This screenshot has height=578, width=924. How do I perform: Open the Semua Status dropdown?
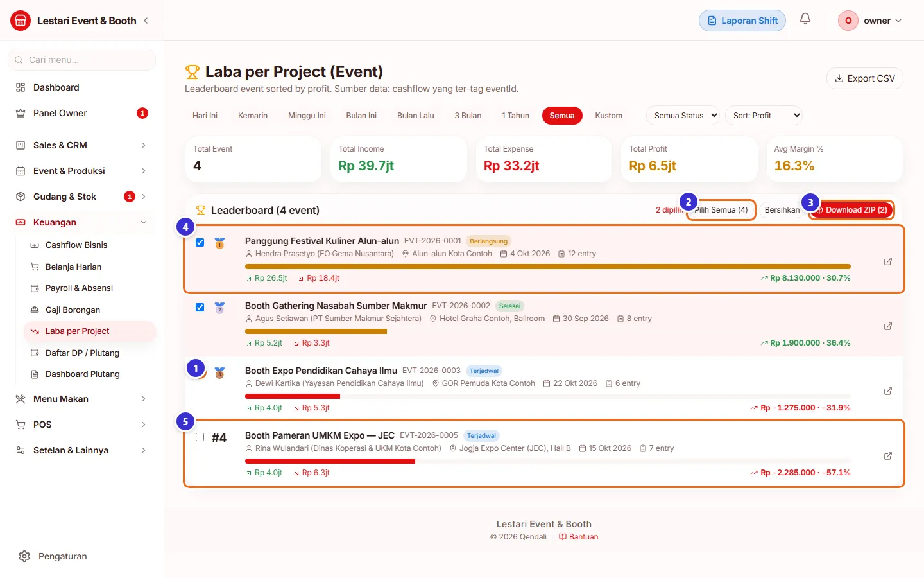[x=683, y=116]
